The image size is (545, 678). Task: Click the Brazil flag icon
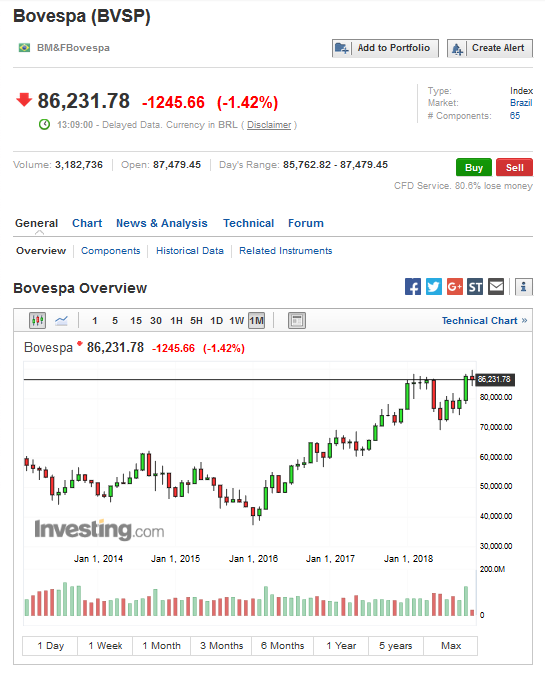point(24,48)
